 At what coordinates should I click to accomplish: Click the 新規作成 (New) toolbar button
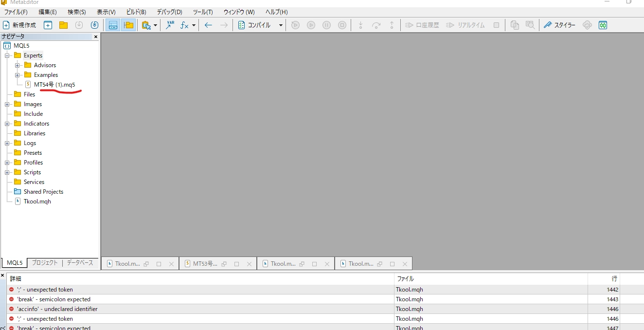coord(19,25)
